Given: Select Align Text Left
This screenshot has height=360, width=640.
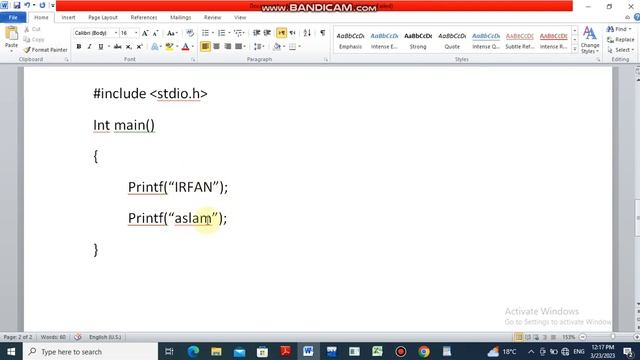Looking at the screenshot, I should pyautogui.click(x=205, y=47).
